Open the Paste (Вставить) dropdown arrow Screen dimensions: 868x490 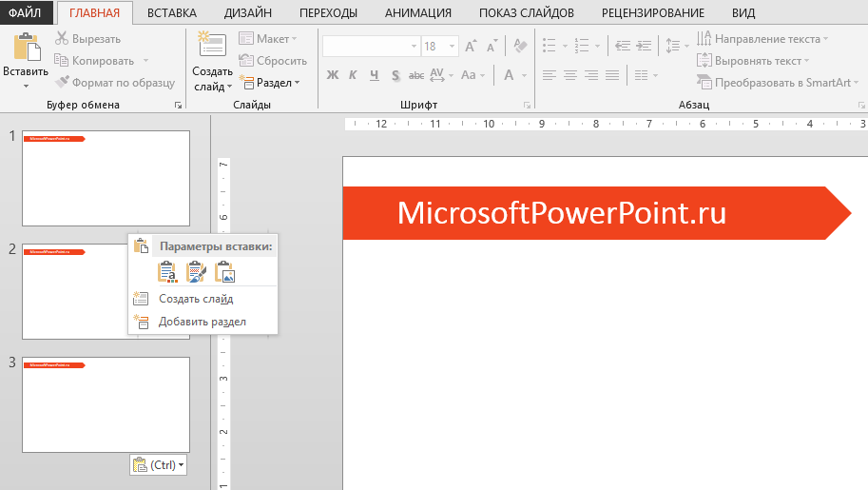(x=26, y=86)
